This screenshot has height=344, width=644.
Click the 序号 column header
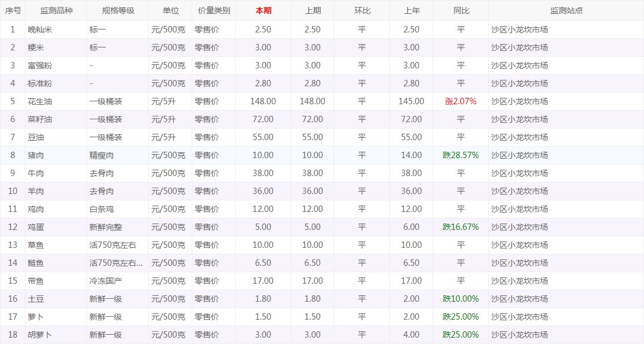[13, 10]
